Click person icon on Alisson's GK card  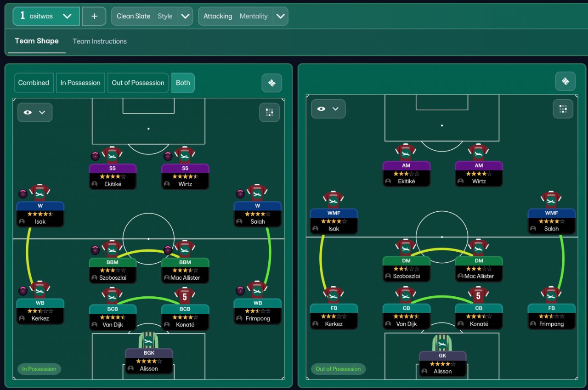click(x=425, y=371)
